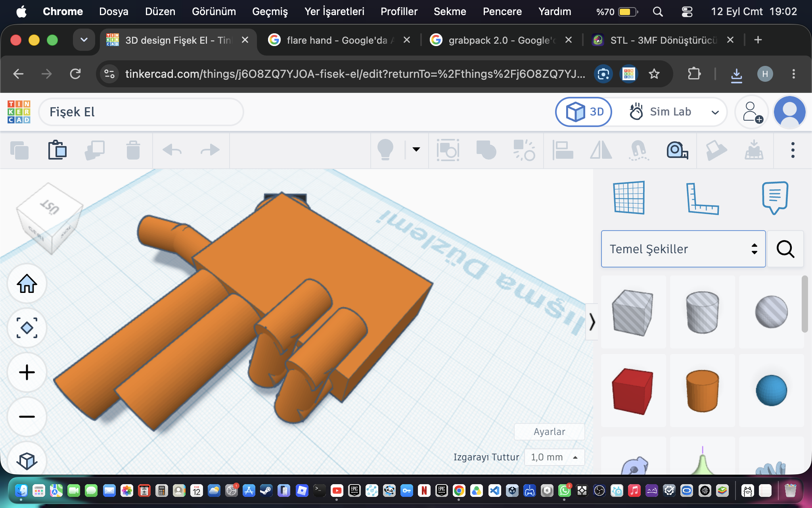Choose the red box shape
The image size is (812, 508).
[633, 391]
